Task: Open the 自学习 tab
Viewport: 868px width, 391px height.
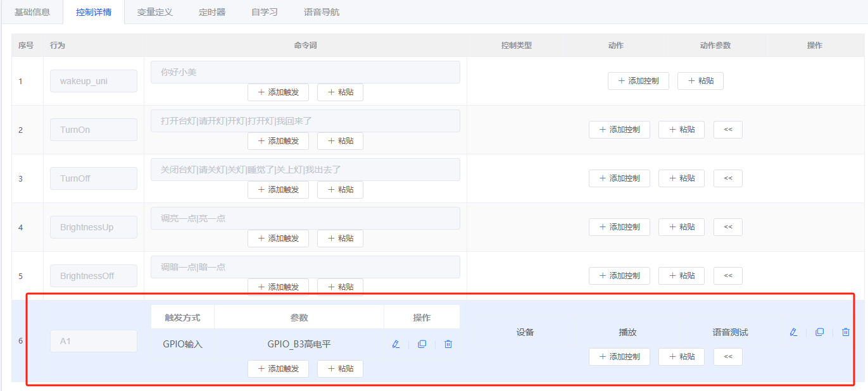Action: point(265,12)
